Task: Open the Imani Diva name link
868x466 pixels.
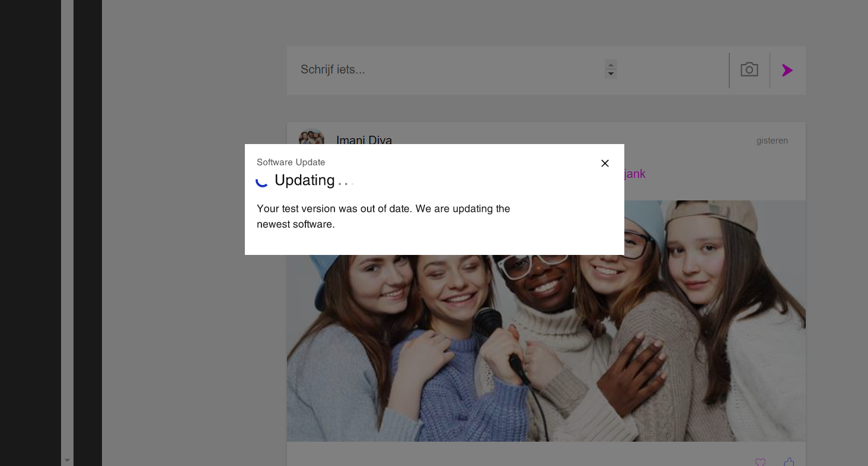Action: [364, 140]
